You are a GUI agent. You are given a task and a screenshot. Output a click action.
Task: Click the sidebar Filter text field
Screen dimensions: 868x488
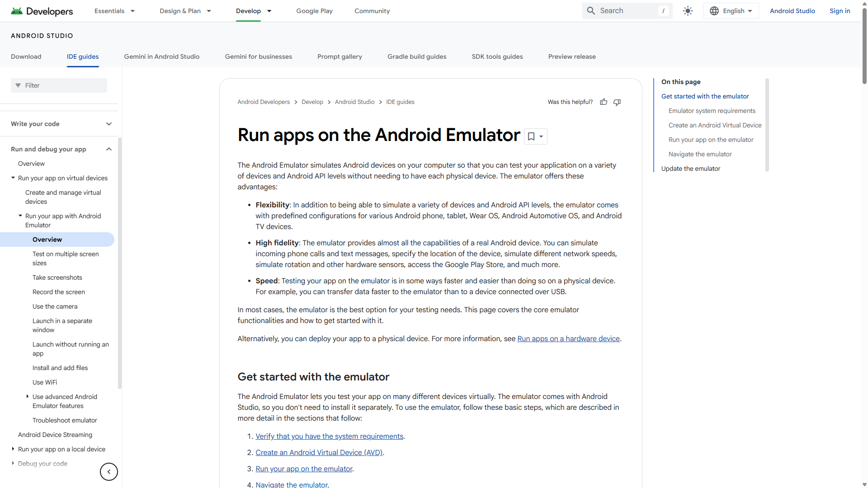click(x=59, y=85)
